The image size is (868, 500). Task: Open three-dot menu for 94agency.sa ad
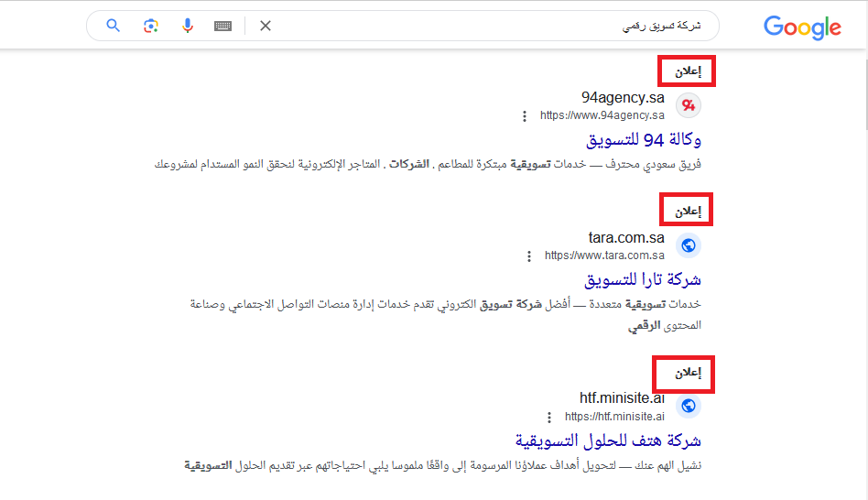pos(525,116)
